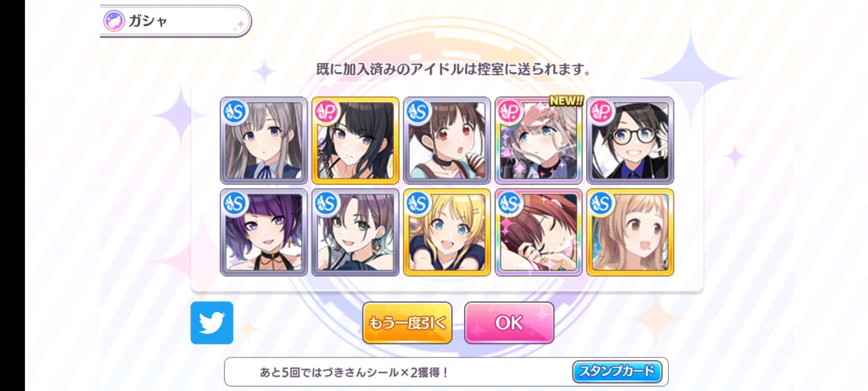
Task: Select the gray-haired idol card
Action: coord(264,140)
